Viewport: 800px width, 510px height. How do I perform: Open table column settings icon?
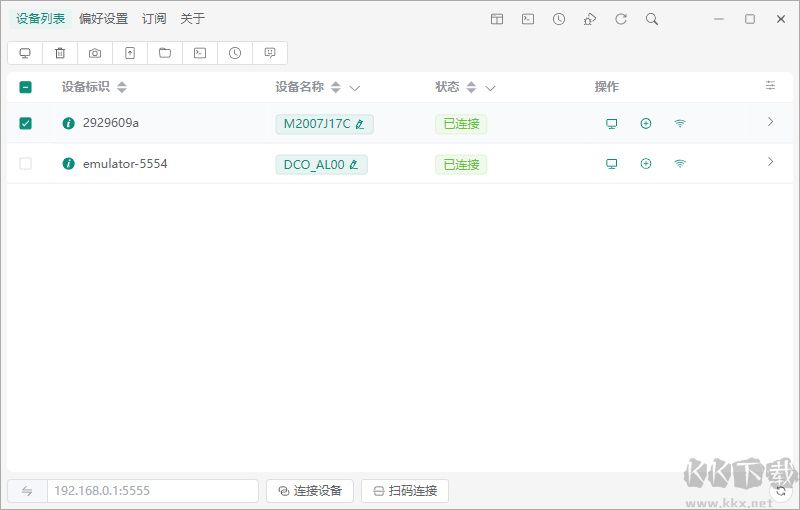(x=770, y=86)
